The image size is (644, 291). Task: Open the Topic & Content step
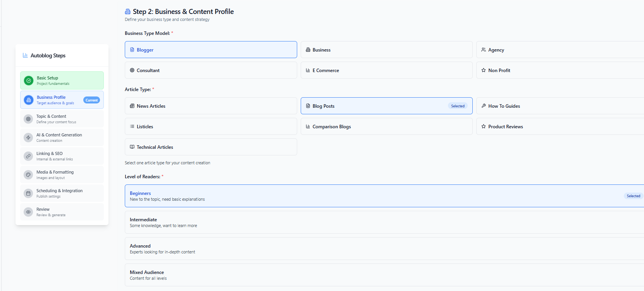[62, 119]
